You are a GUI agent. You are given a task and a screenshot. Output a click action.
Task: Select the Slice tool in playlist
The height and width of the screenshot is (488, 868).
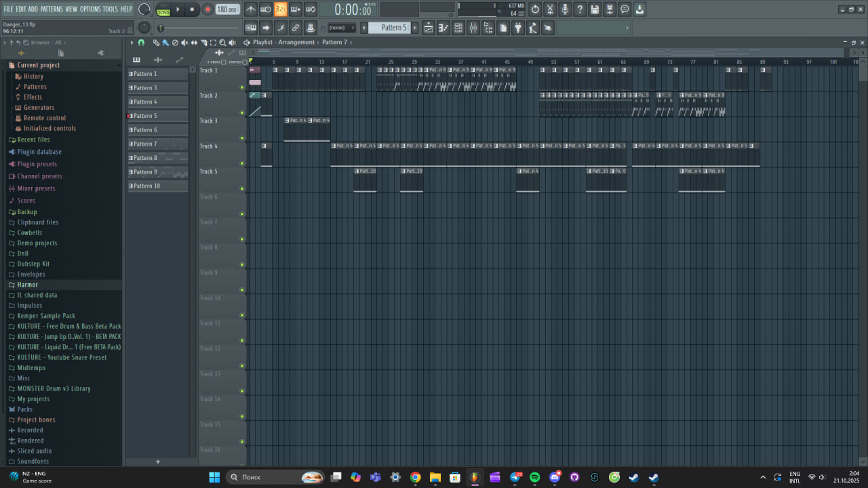203,43
